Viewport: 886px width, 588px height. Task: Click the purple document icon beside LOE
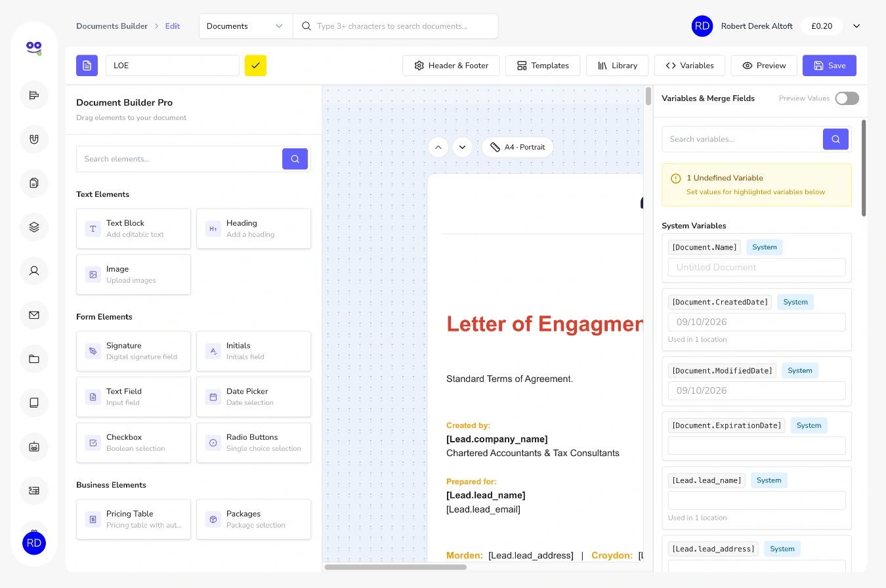click(87, 66)
